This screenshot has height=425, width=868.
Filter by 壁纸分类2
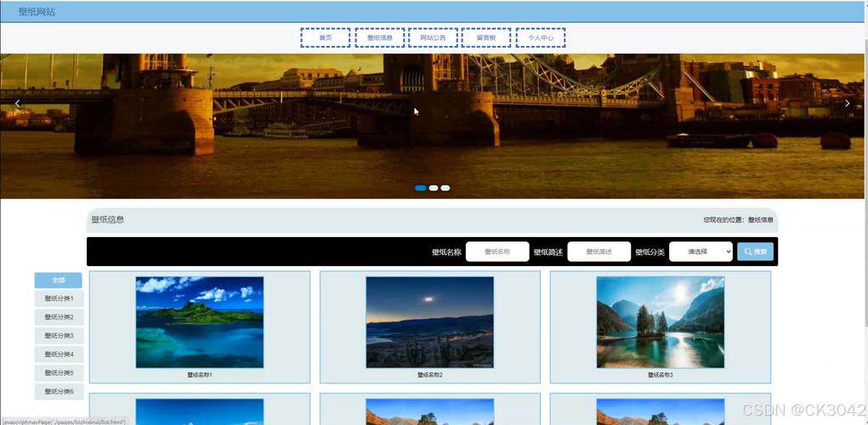(59, 318)
